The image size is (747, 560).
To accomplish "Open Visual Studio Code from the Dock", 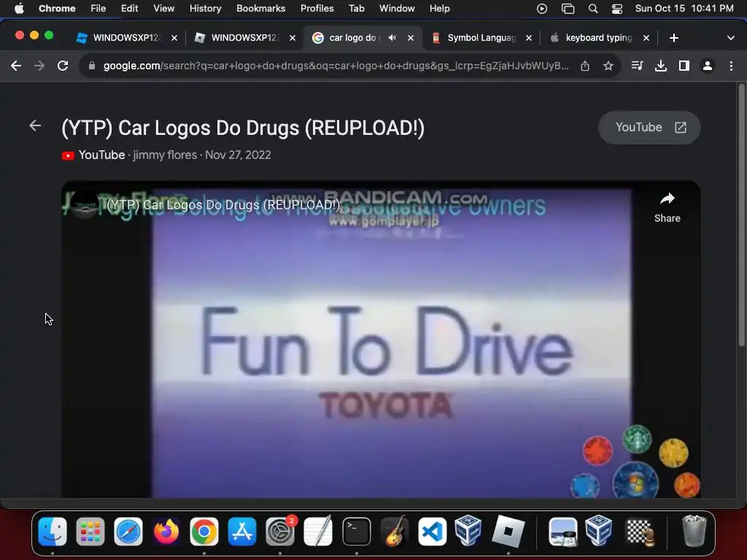I will click(432, 532).
